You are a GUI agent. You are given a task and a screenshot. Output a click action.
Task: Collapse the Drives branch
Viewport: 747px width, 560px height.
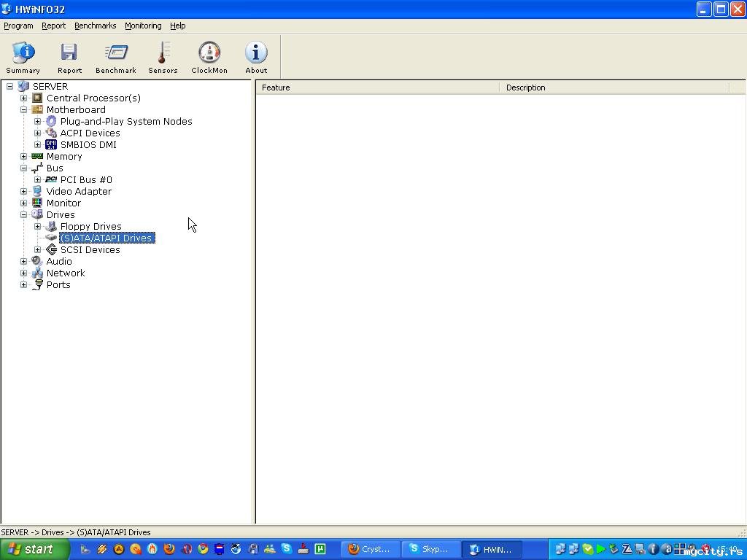pyautogui.click(x=24, y=215)
